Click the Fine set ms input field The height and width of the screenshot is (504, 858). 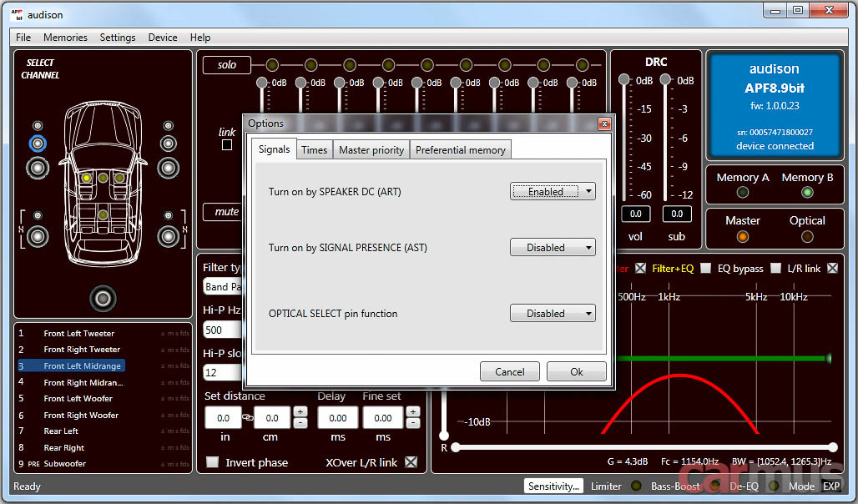[382, 417]
